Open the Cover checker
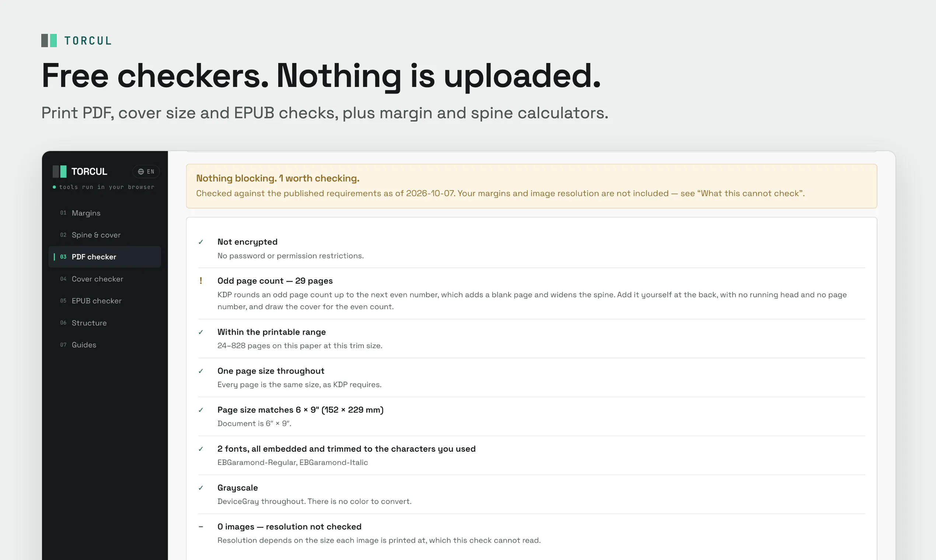 tap(105, 279)
